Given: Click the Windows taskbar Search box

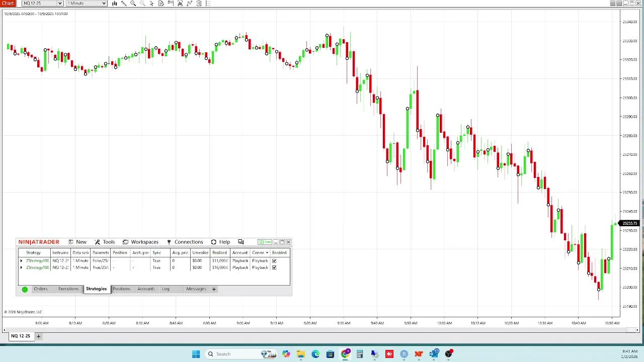Looking at the screenshot, I should [x=240, y=354].
